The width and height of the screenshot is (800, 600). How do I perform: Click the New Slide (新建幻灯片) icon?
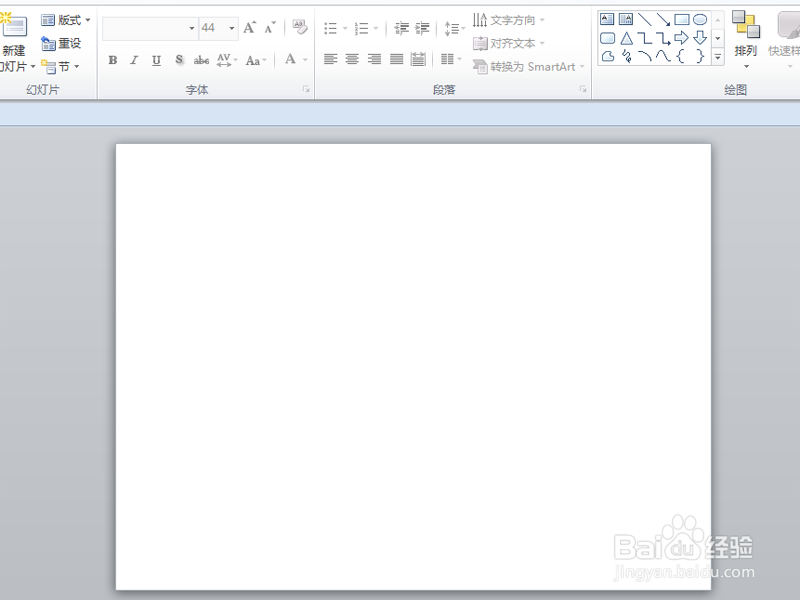tap(14, 27)
